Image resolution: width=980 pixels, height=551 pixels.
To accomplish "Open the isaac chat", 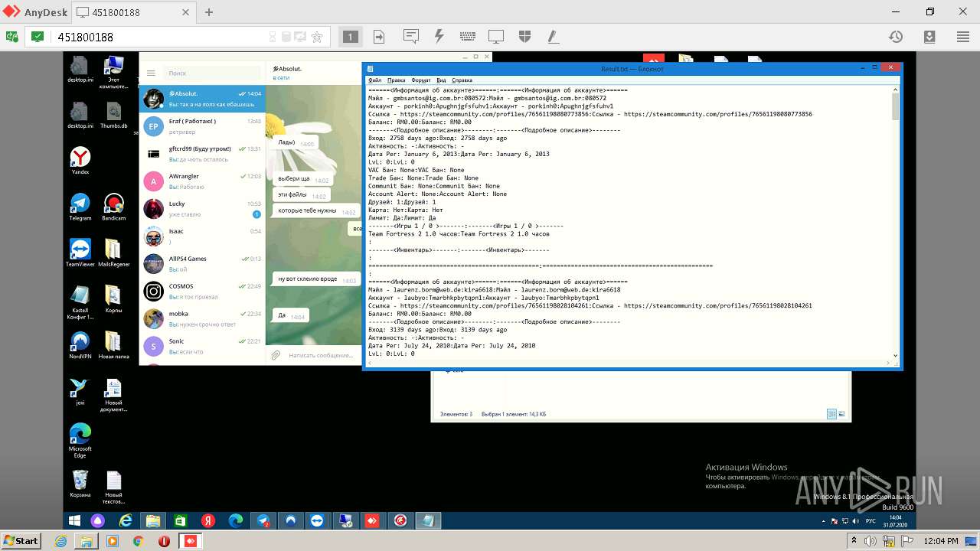I will coord(202,236).
